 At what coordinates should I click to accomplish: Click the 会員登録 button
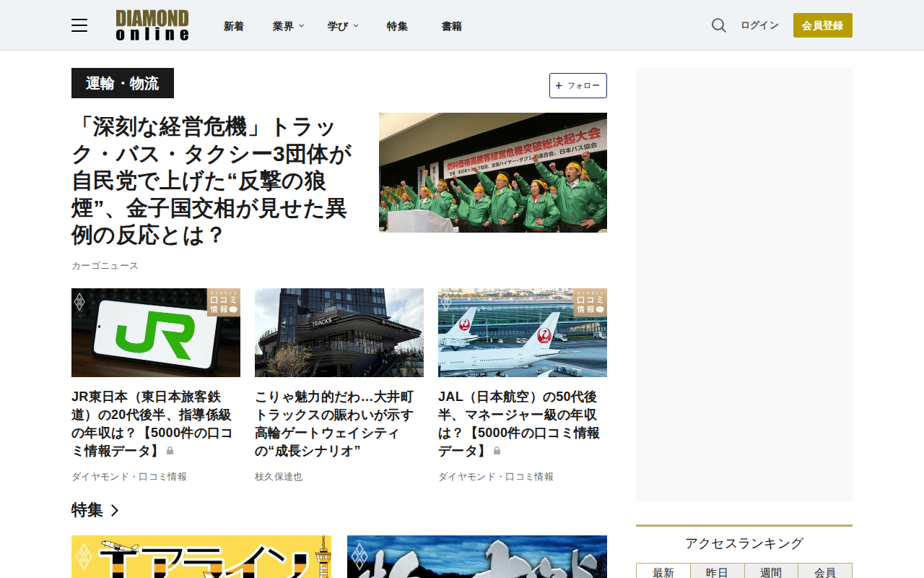click(823, 25)
